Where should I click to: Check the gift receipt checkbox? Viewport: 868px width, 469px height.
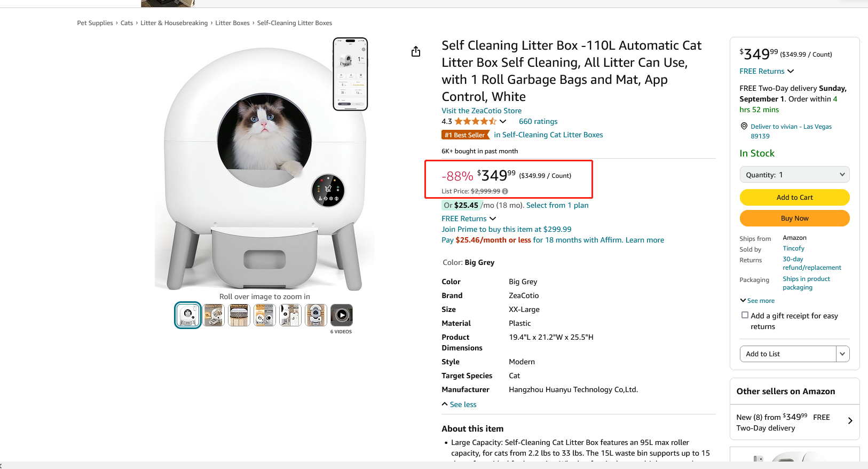click(745, 315)
